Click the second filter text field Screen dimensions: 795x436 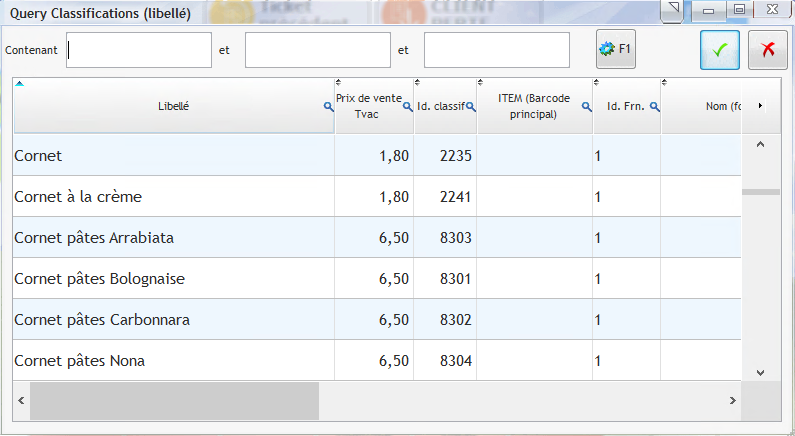[317, 50]
